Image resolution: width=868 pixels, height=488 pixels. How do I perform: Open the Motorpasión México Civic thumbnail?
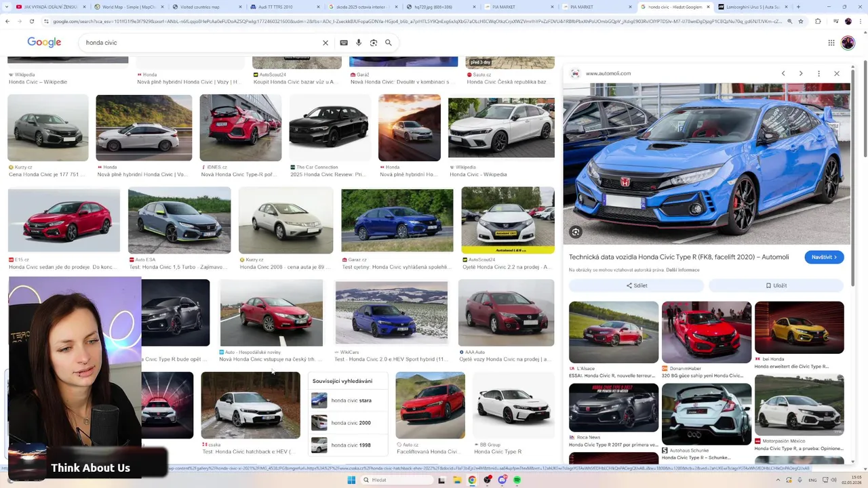point(800,405)
